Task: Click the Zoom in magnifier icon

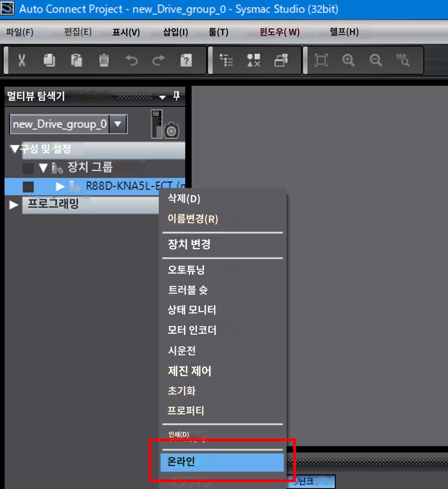Action: point(348,60)
